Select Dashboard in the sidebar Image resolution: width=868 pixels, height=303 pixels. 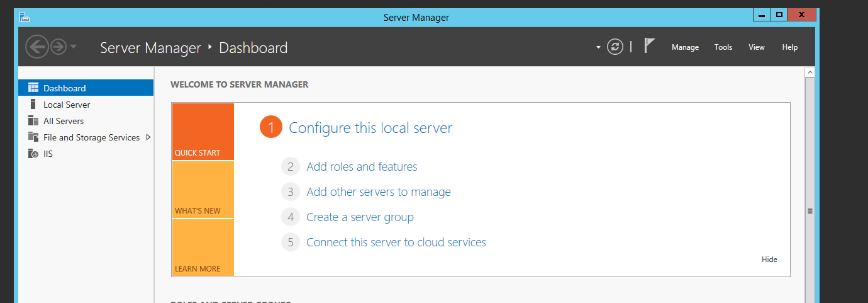[x=86, y=88]
